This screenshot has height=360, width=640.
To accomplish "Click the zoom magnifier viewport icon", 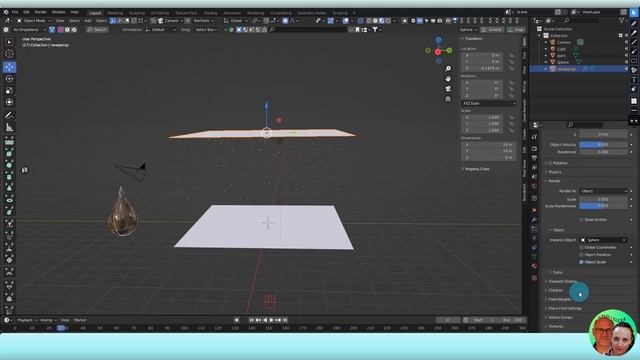I will [x=448, y=69].
